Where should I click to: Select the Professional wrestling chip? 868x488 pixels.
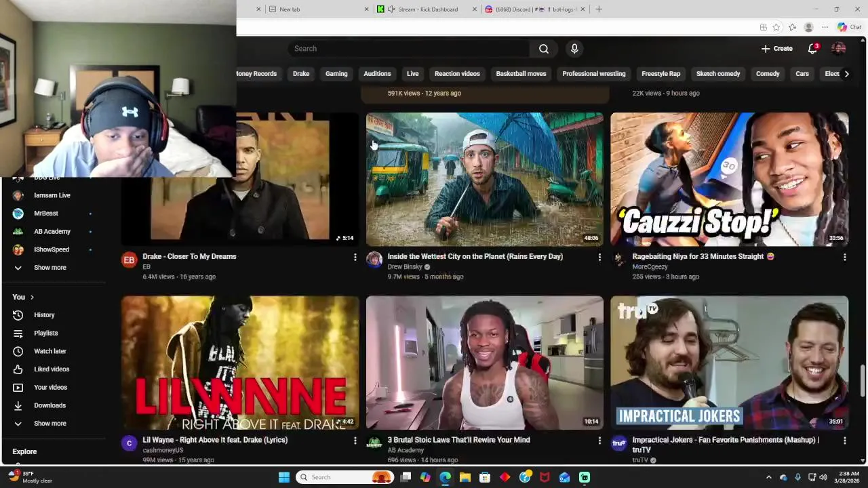[x=593, y=74]
